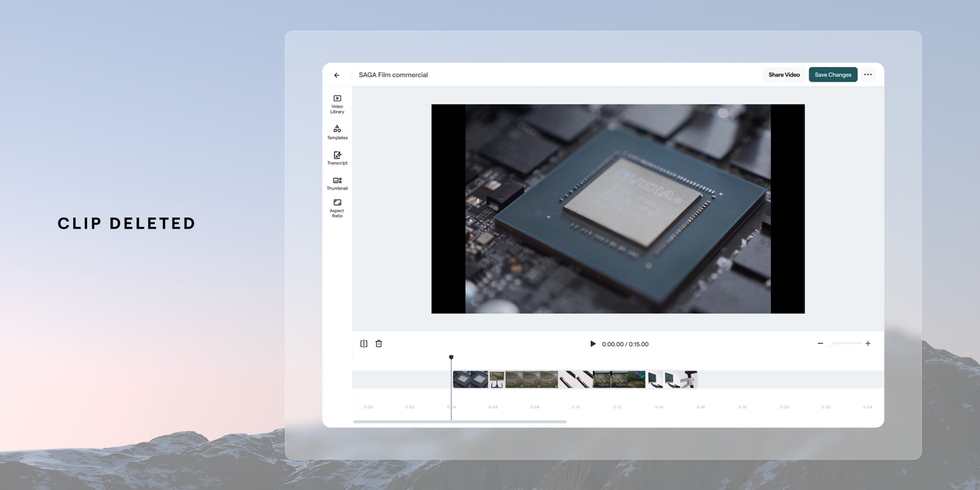Play the video with the play button
The width and height of the screenshot is (980, 490).
pos(593,344)
